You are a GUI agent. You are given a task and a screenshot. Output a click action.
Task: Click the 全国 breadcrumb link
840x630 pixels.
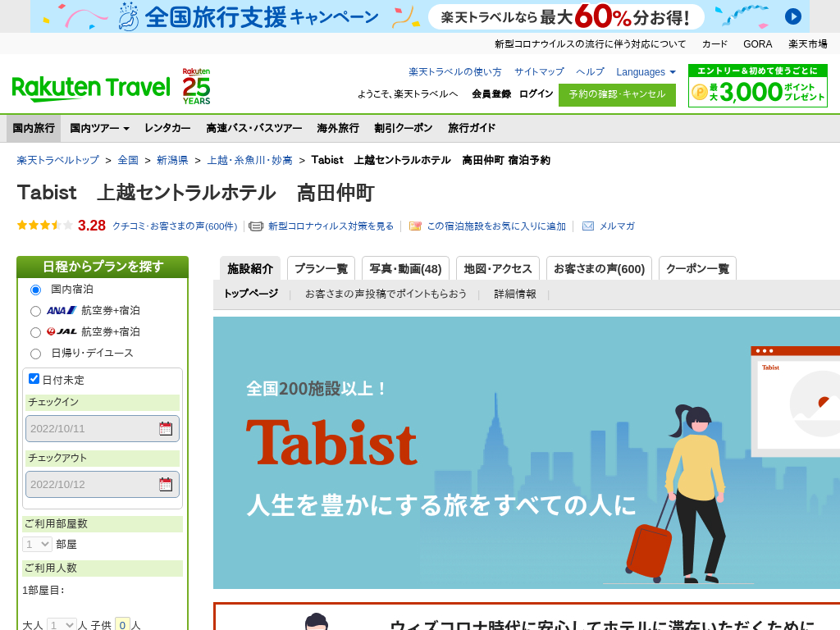click(x=128, y=160)
